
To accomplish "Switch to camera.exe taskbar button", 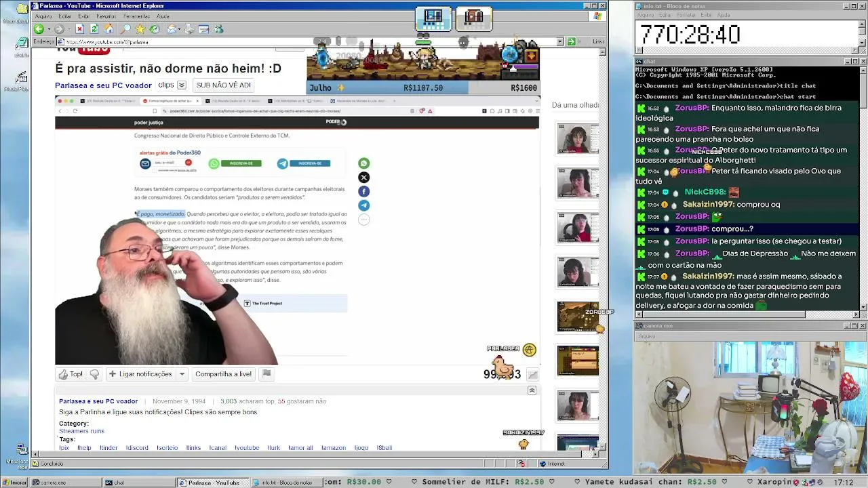I will [66, 483].
